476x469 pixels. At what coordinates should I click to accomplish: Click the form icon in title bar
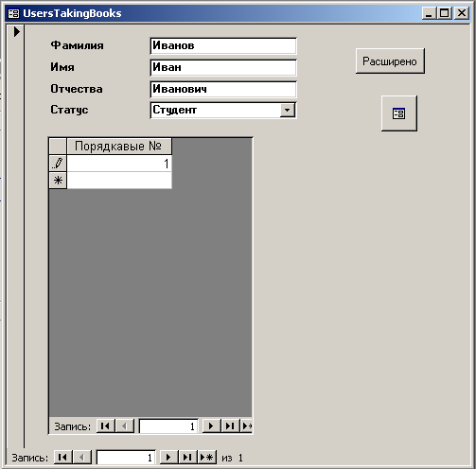tap(13, 13)
